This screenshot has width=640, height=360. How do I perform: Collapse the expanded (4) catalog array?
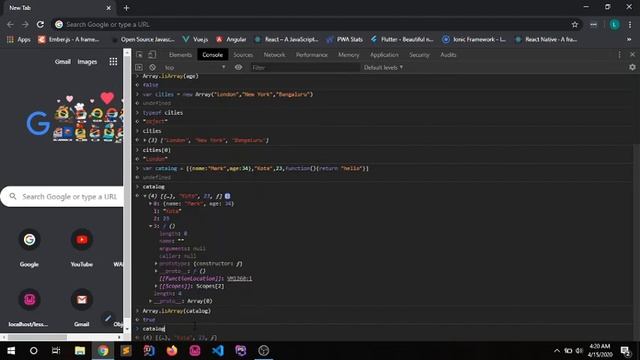tap(144, 196)
